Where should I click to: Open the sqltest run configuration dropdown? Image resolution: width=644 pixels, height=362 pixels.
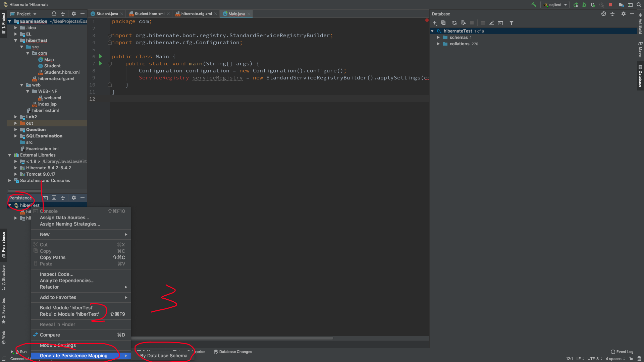pyautogui.click(x=555, y=5)
